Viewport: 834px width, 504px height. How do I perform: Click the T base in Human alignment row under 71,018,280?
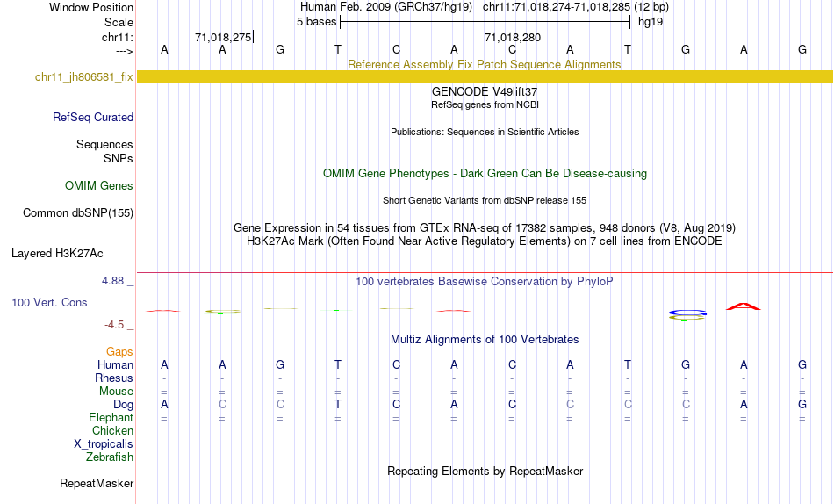(628, 364)
